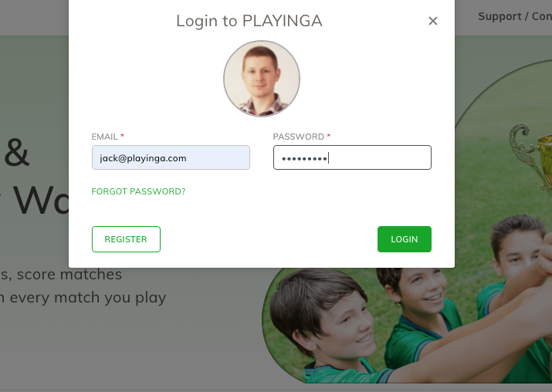Viewport: 552px width, 392px height.
Task: Click the red asterisk next to PASSWORD
Action: [328, 136]
